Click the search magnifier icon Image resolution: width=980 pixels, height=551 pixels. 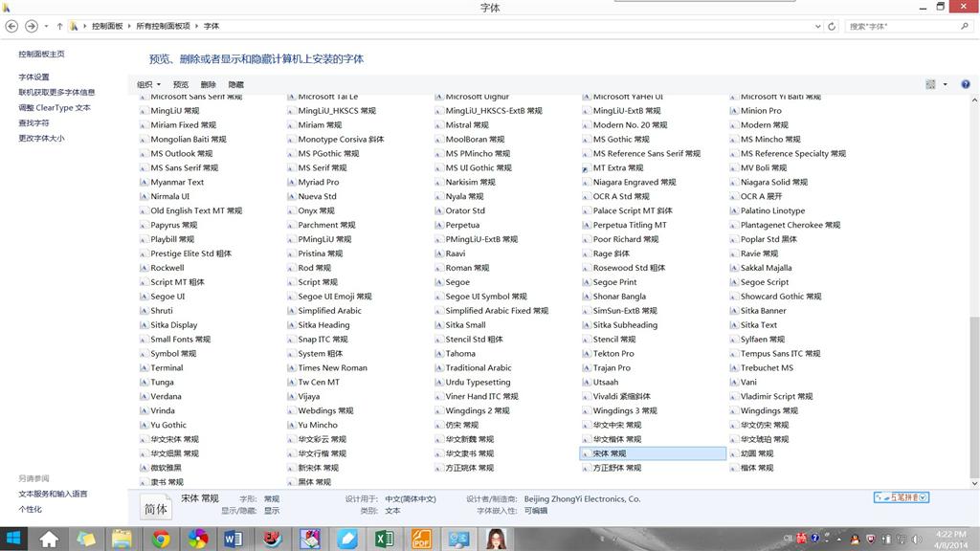(965, 26)
